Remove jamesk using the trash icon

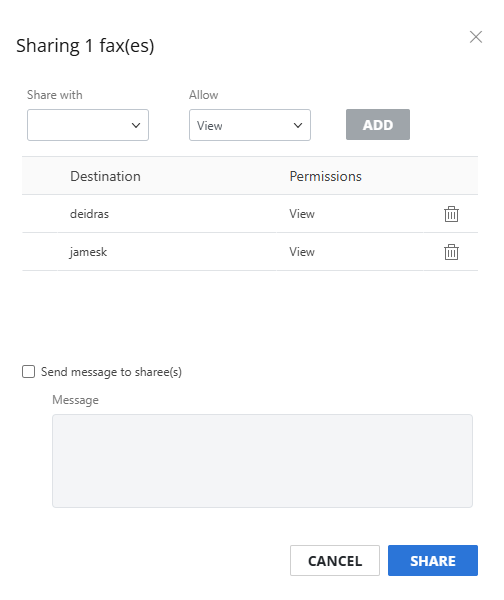(x=451, y=252)
